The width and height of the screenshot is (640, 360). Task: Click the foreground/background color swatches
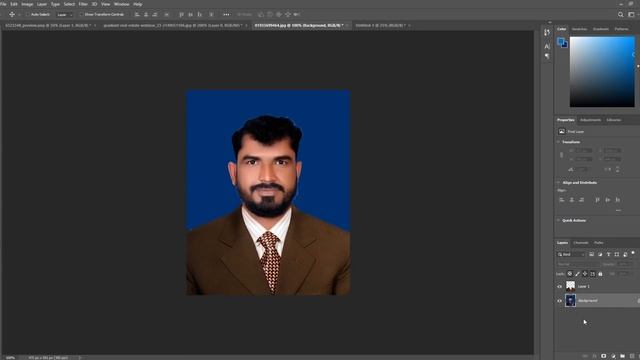562,42
